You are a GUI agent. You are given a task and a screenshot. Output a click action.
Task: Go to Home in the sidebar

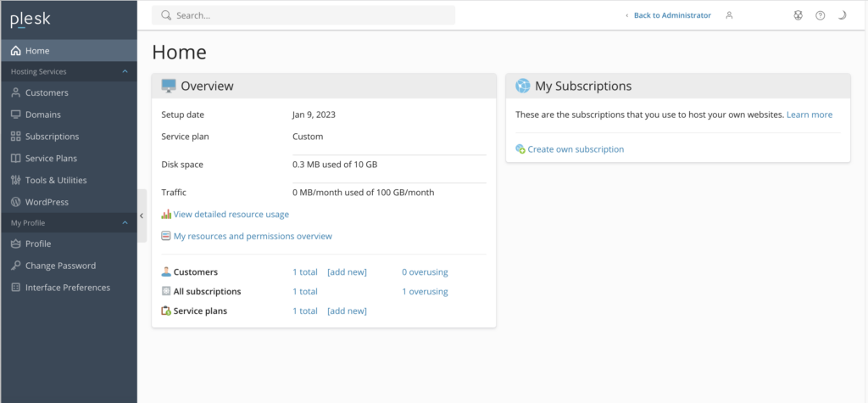pyautogui.click(x=69, y=50)
